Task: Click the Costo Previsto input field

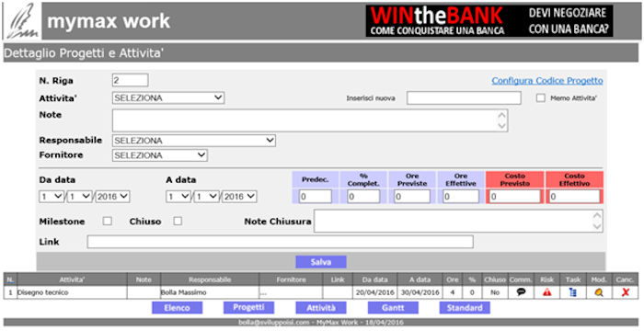Action: point(514,196)
